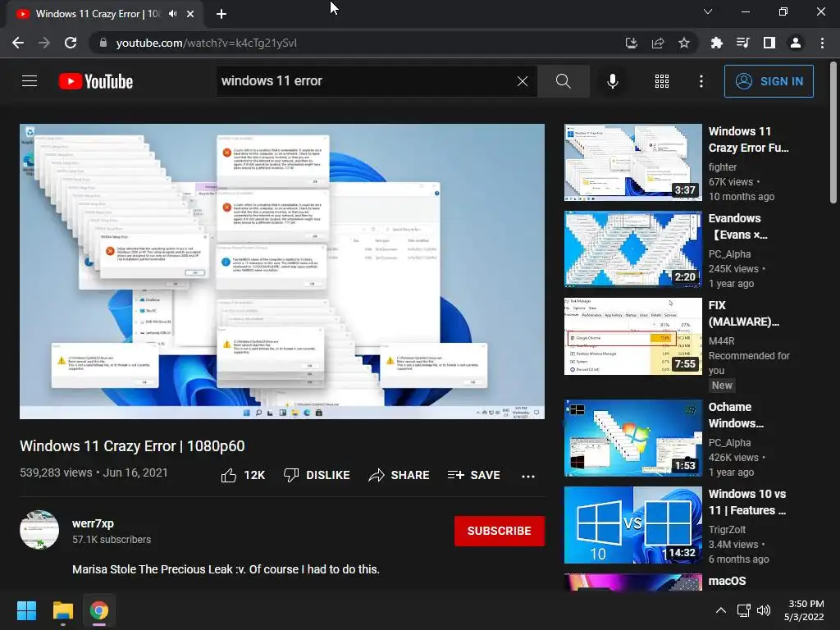Viewport: 840px width, 630px height.
Task: Open Chrome three-dot menu
Action: point(822,43)
